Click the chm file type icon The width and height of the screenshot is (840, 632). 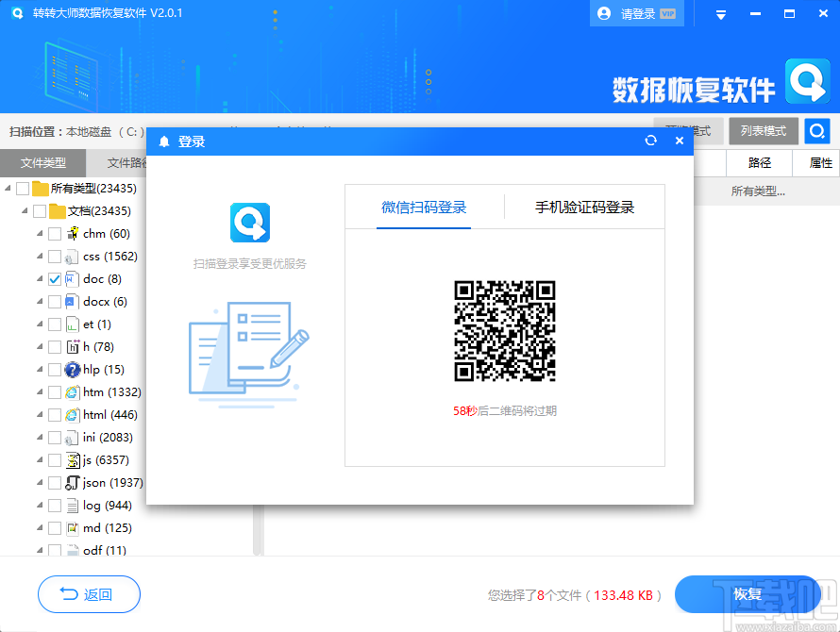click(73, 234)
